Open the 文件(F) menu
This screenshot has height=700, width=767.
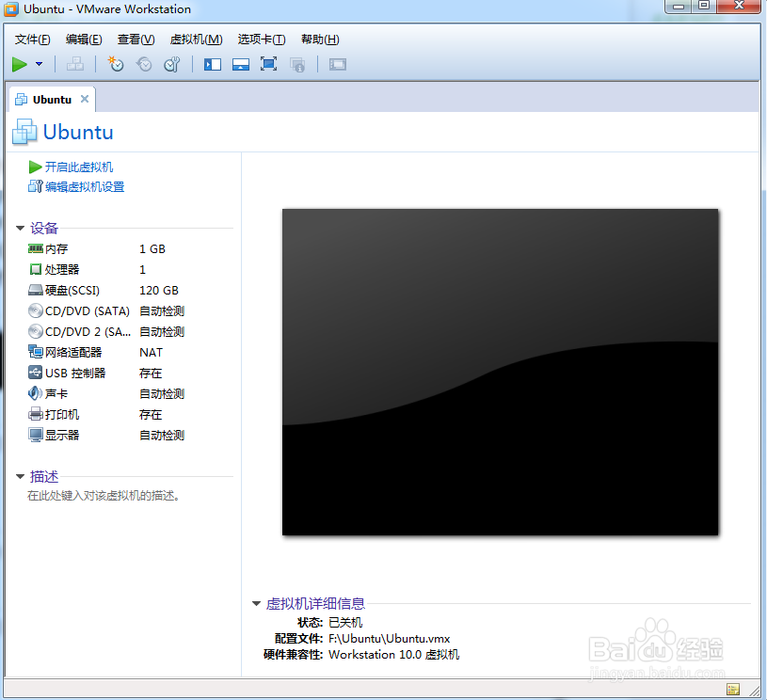(32, 40)
